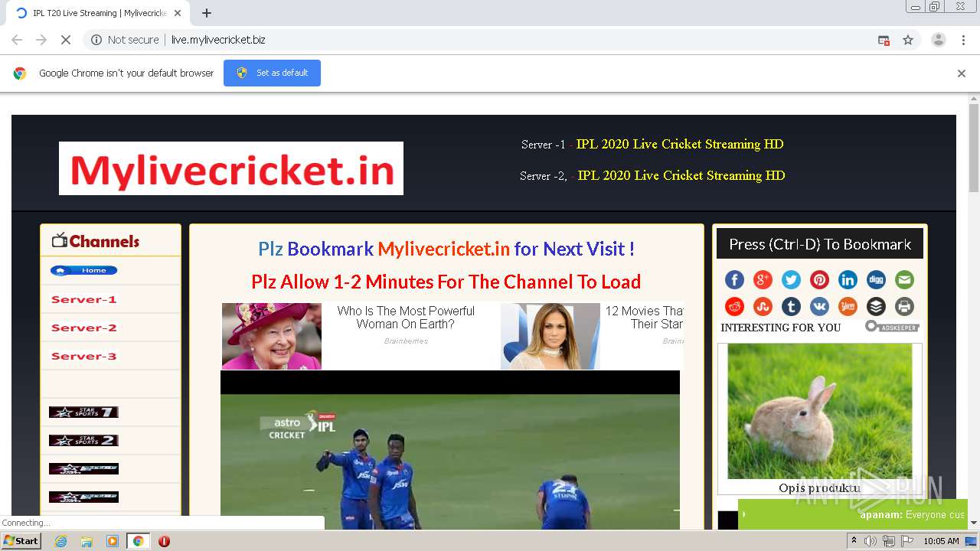Open Star Sports 1 channel
This screenshot has width=980, height=551.
coord(83,412)
